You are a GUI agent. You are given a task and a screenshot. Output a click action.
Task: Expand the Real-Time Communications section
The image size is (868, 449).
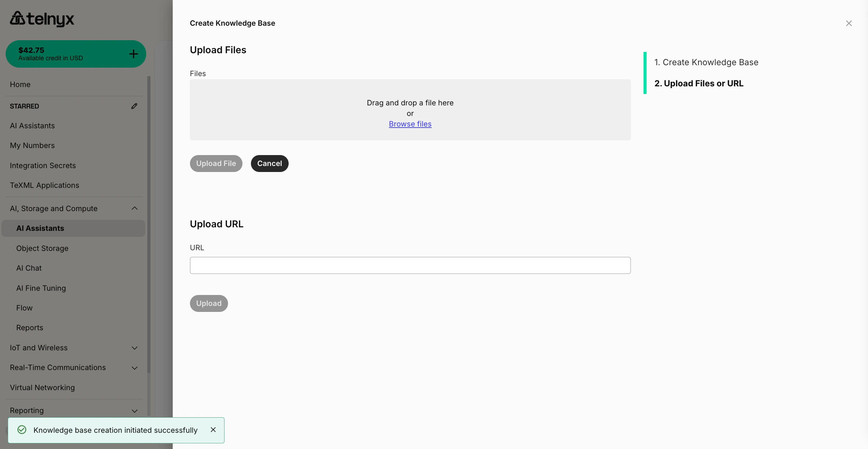pos(134,368)
